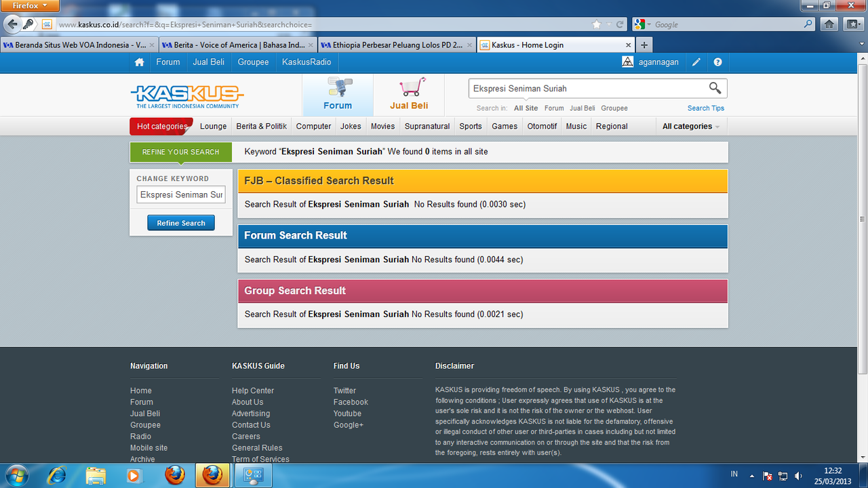Switch to Kaskus - Home Login tab
Image resolution: width=868 pixels, height=488 pixels.
(555, 45)
